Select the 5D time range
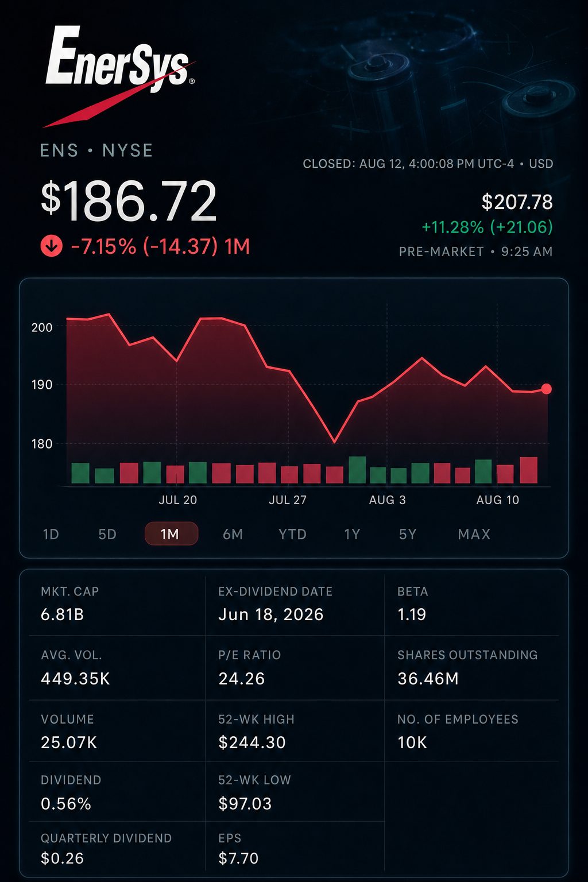This screenshot has height=882, width=588. (x=107, y=534)
